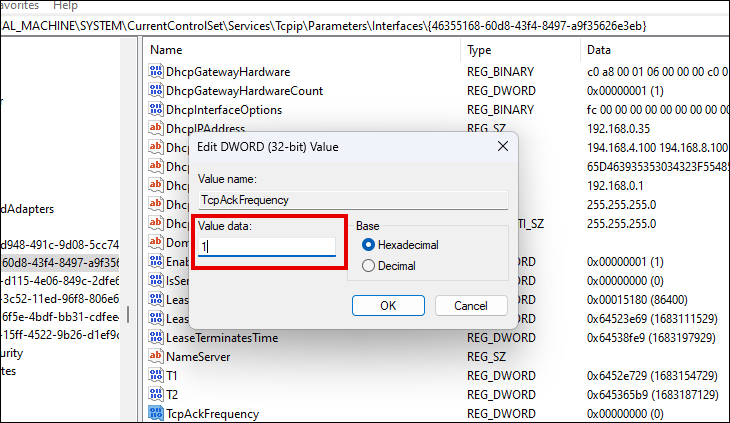Select the DhcpGatewayHardware value name

tap(228, 72)
